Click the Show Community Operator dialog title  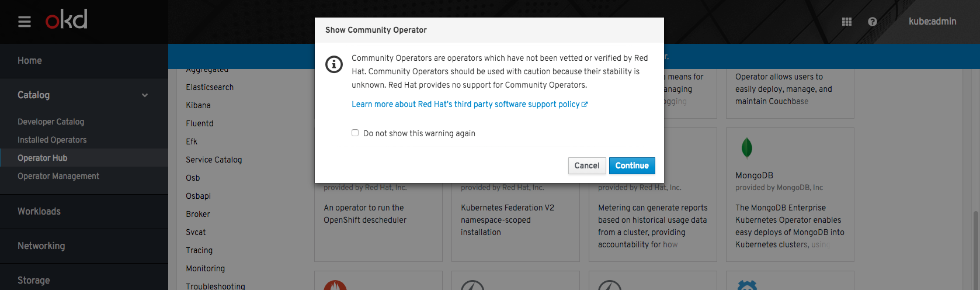(376, 30)
